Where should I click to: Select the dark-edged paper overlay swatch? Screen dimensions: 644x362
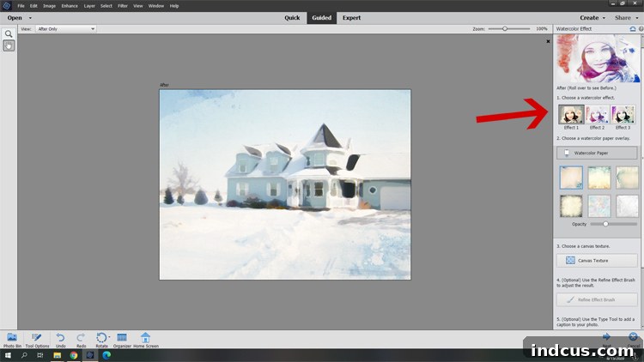coord(571,206)
